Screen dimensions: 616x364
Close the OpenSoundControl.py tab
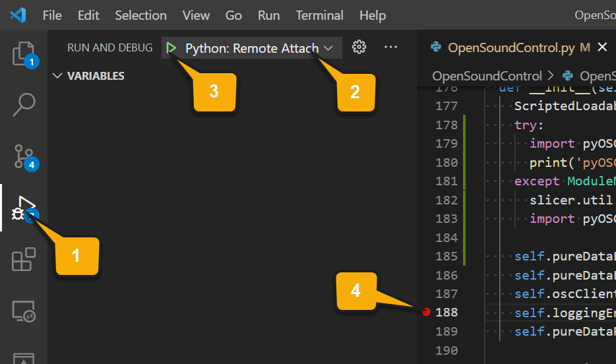tap(602, 47)
